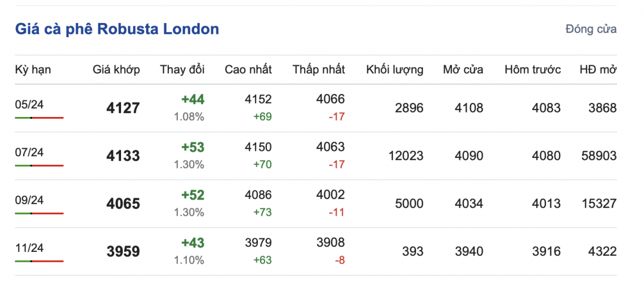Click the Giá cà phê Robusta London title
This screenshot has height=298, width=644.
point(117,29)
